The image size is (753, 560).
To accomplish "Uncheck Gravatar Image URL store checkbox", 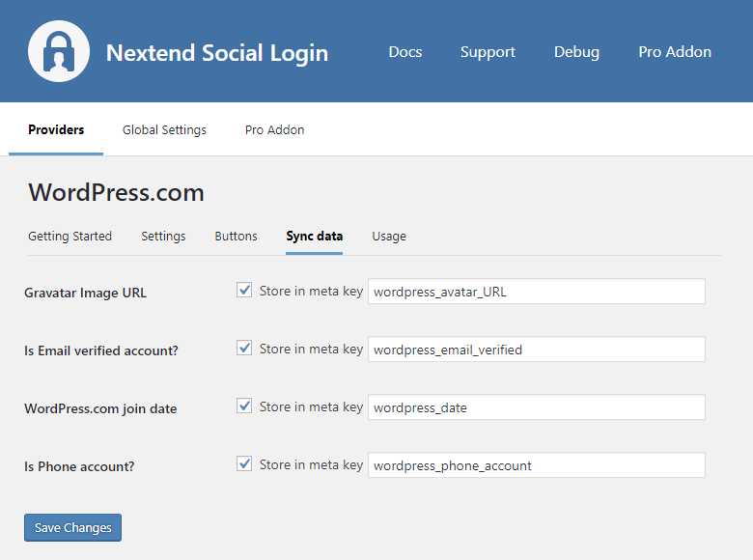I will pos(244,291).
